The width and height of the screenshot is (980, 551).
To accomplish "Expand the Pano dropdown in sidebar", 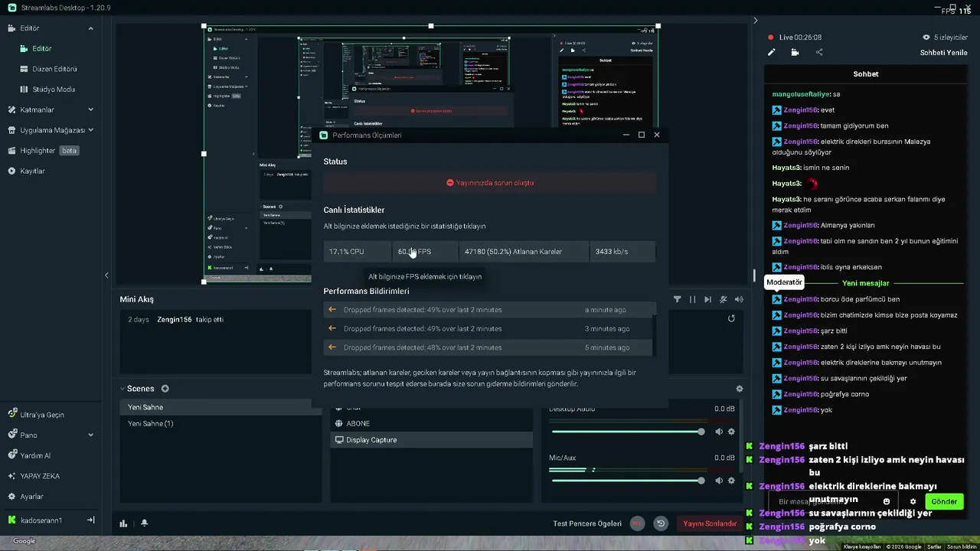I will click(x=90, y=435).
